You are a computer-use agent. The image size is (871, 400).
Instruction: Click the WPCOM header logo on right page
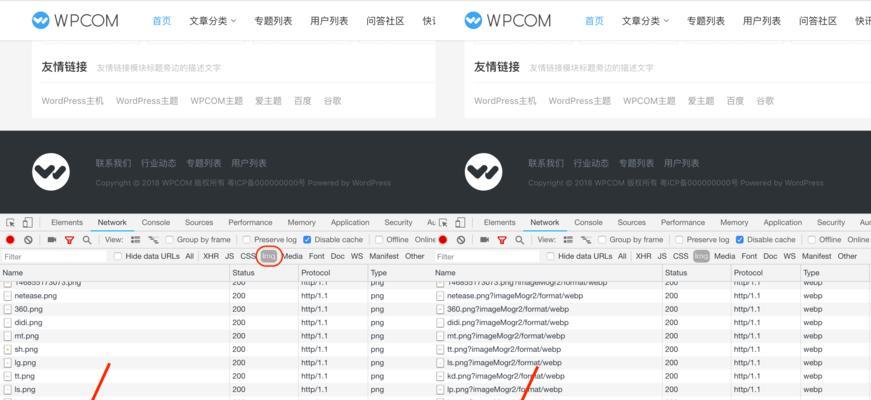coord(508,21)
